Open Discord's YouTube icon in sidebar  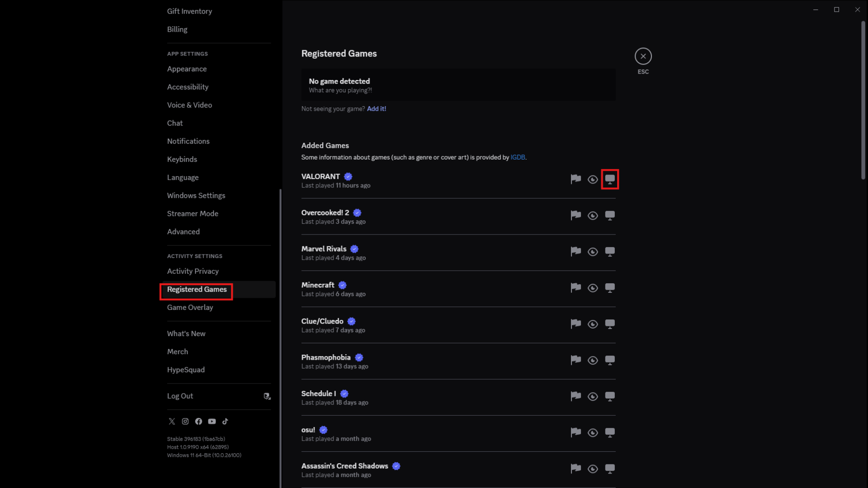212,421
